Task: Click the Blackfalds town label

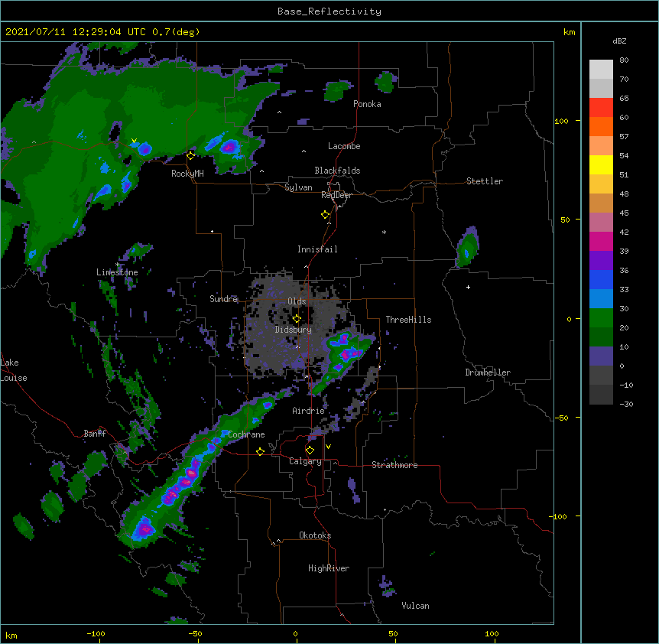Action: pos(337,171)
